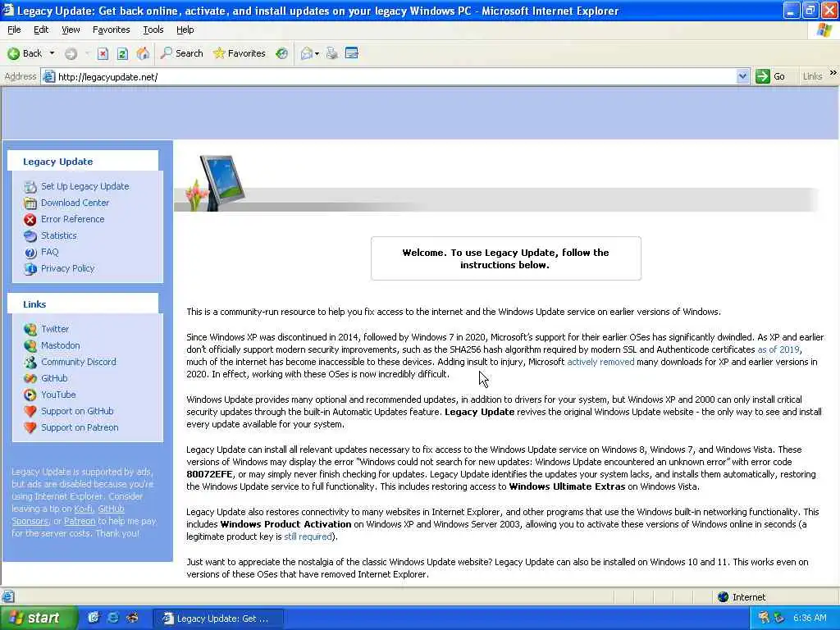Click the Support on Patreon heart icon
This screenshot has height=630, width=840.
pos(30,428)
